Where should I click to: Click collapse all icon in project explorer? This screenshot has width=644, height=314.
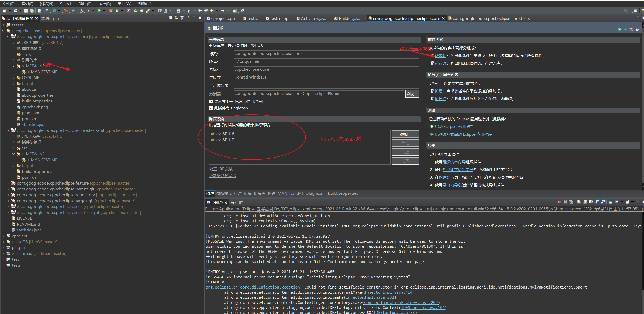[x=171, y=18]
